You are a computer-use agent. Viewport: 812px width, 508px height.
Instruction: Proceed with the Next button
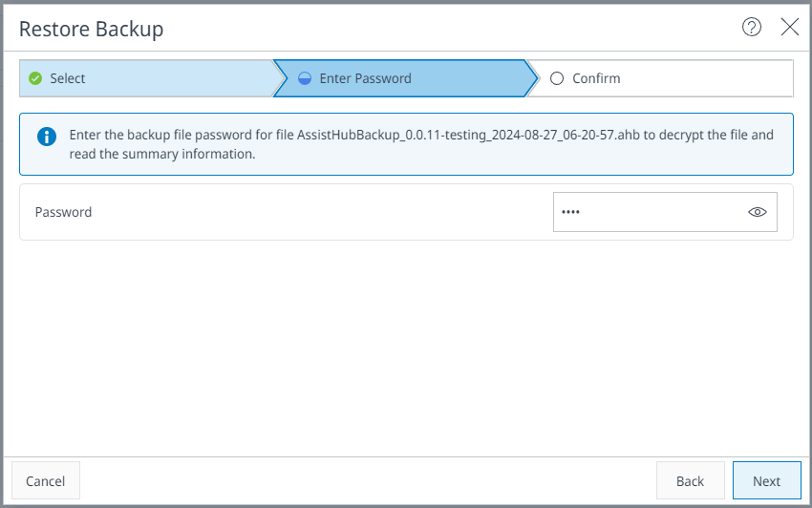pyautogui.click(x=766, y=480)
